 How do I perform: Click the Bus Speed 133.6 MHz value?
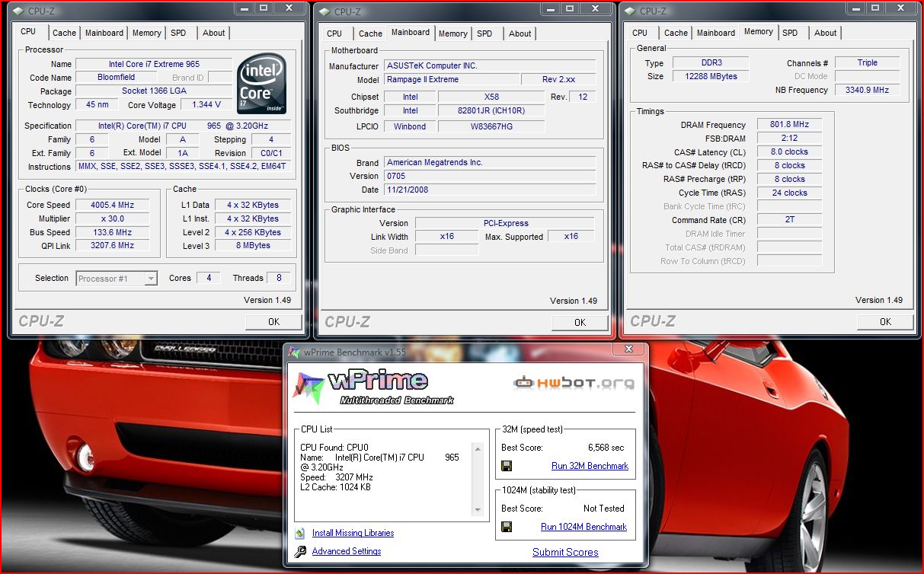[112, 232]
